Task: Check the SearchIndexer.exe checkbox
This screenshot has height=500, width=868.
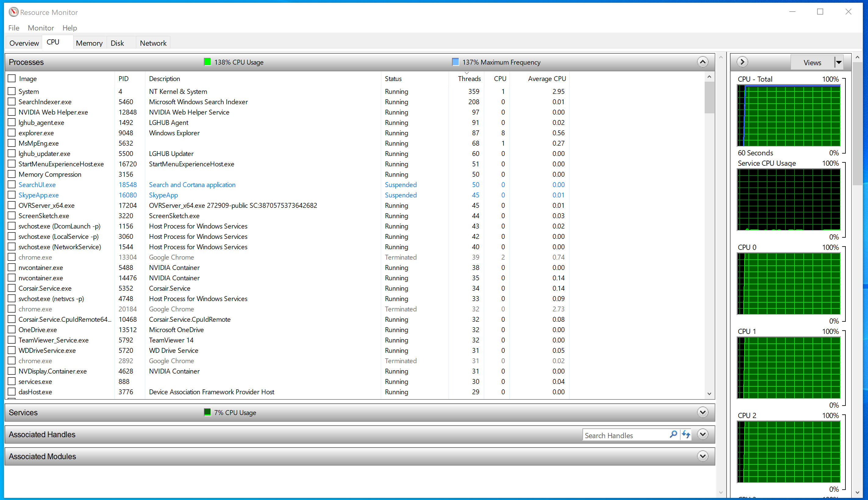Action: 12,102
